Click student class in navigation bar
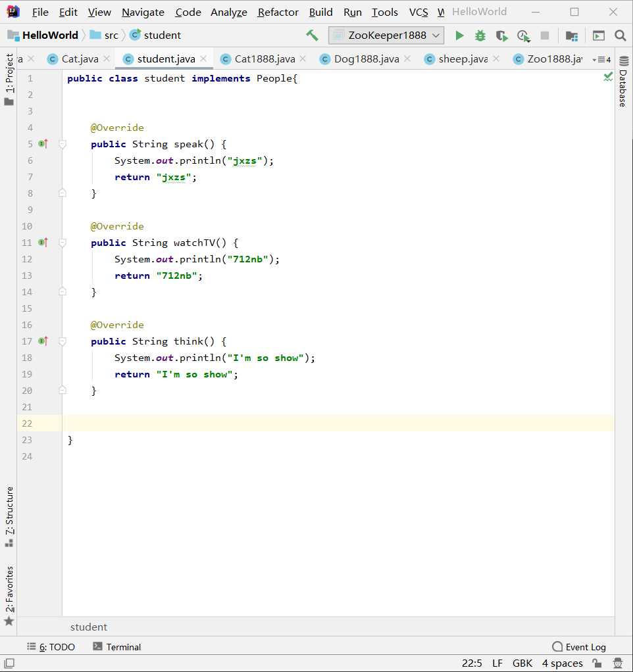This screenshot has height=672, width=633. pos(155,35)
